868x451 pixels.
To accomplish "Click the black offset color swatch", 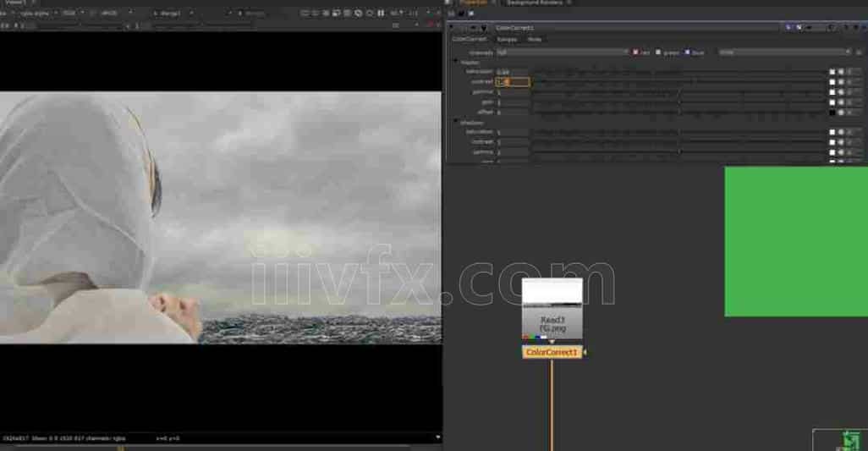I will coord(832,113).
